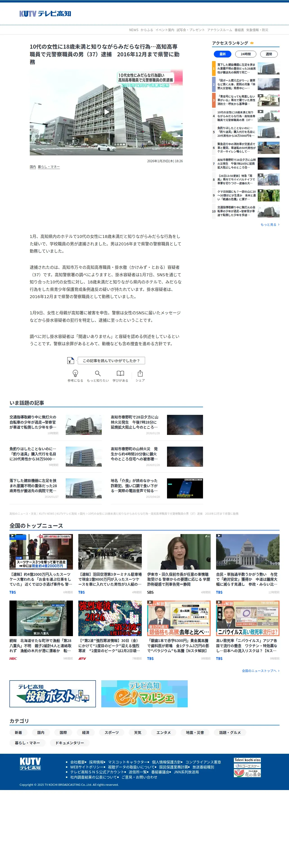Click the KUTV テレビ高知 header logo
The image size is (289, 868).
[x=45, y=14]
